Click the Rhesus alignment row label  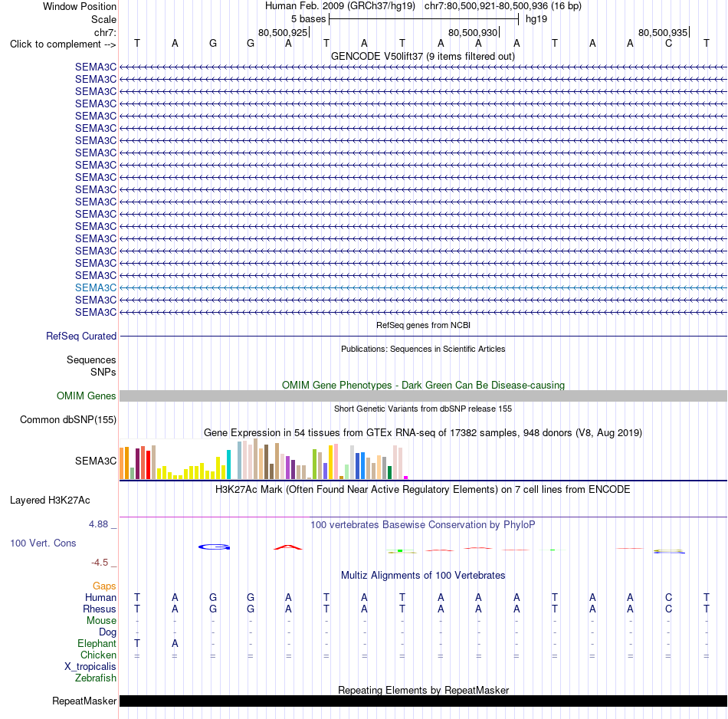pos(100,609)
